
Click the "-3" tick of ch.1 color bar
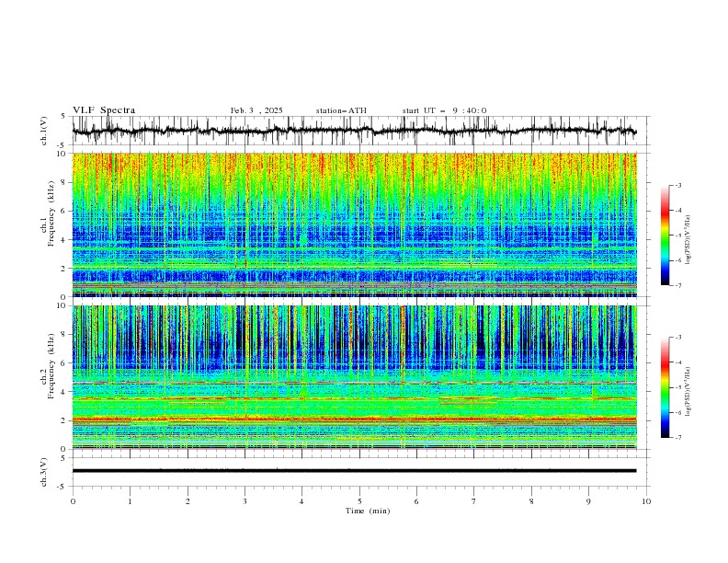pyautogui.click(x=677, y=185)
